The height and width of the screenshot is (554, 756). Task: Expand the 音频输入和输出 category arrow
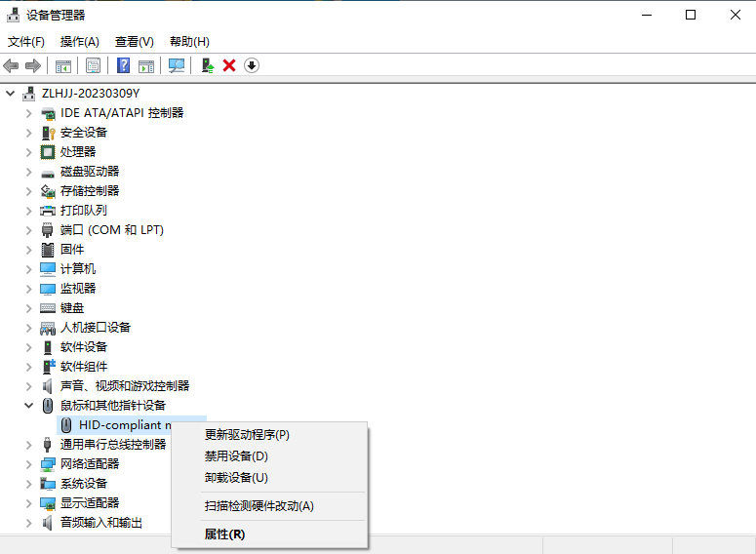coord(29,523)
